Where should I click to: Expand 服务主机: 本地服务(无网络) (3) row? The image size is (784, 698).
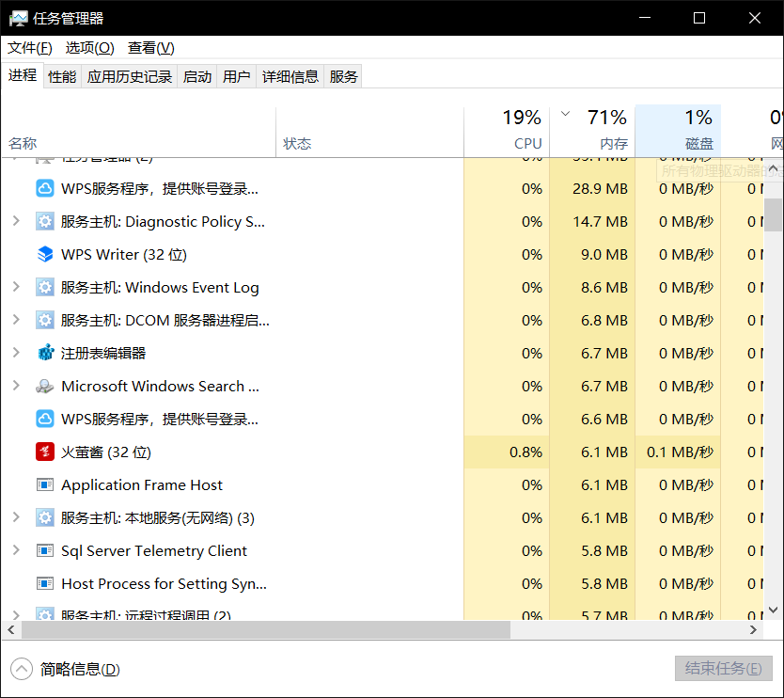(16, 517)
